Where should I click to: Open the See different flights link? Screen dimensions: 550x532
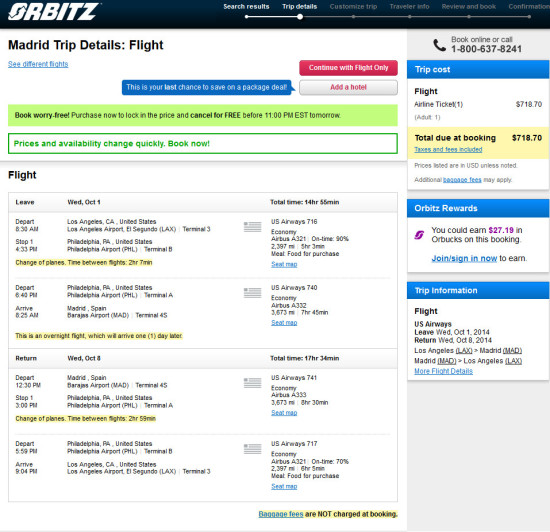pyautogui.click(x=38, y=64)
